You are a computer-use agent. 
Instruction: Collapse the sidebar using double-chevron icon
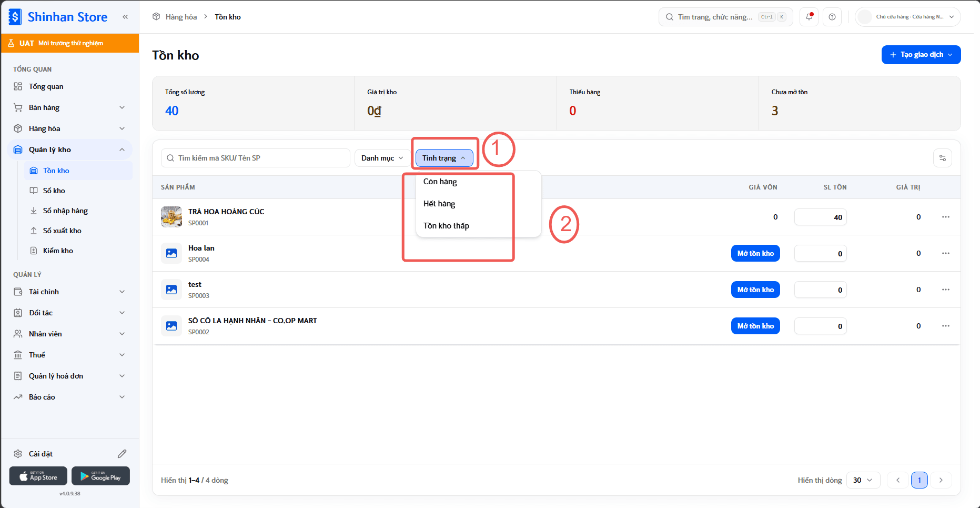pyautogui.click(x=125, y=17)
